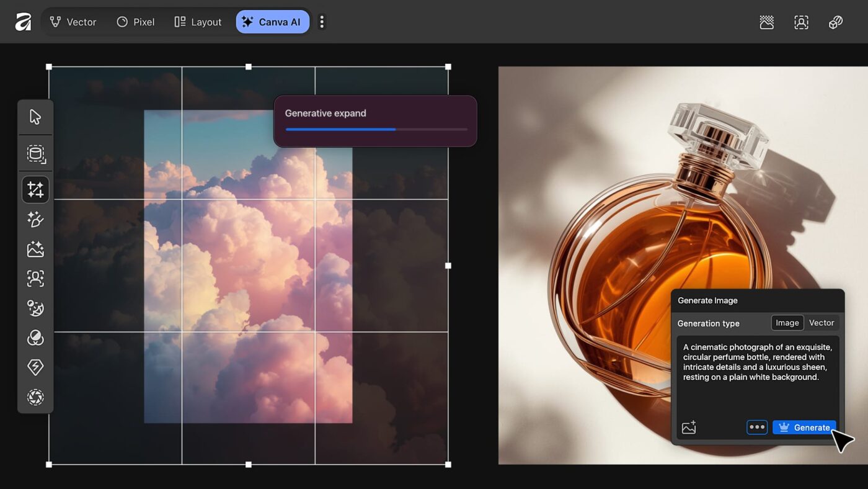
Task: Set generation type to Vector
Action: (821, 323)
